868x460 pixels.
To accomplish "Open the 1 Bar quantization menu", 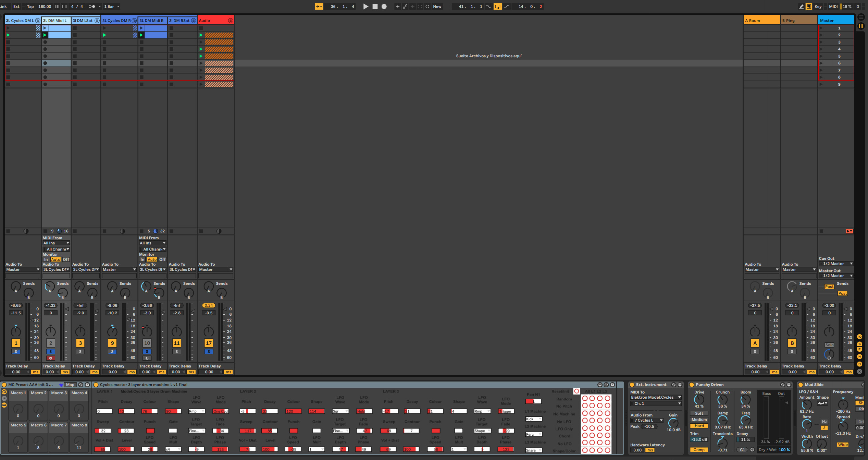I will pos(112,7).
